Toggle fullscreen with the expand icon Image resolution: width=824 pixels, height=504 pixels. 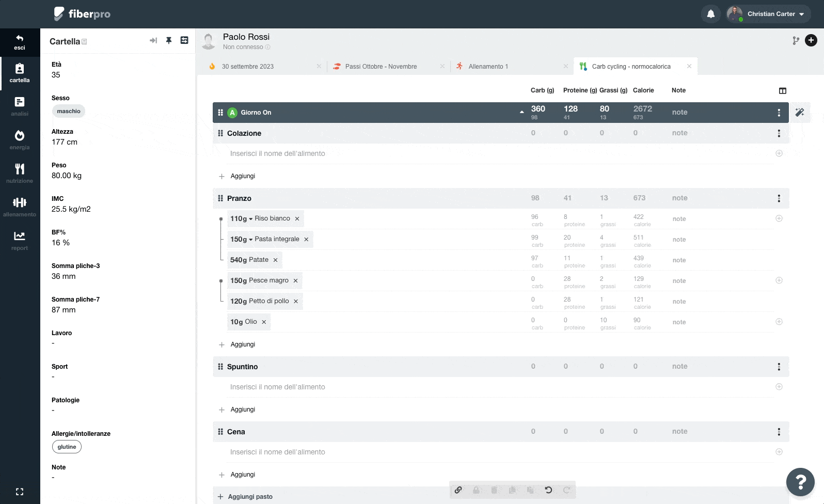click(x=20, y=492)
